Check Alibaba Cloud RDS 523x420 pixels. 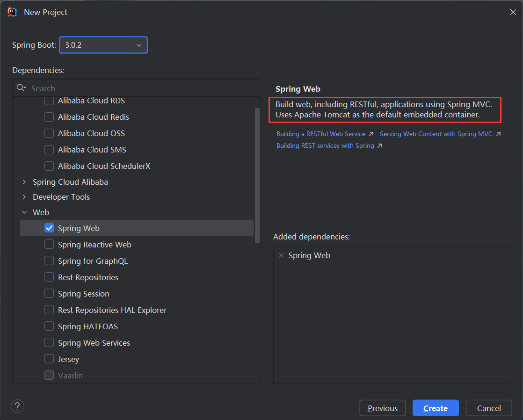(49, 101)
